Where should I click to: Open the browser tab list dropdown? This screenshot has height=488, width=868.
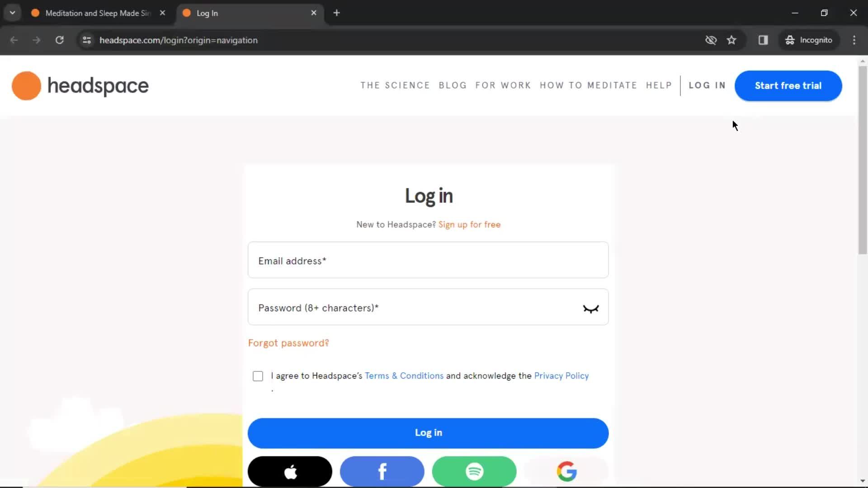(x=13, y=13)
